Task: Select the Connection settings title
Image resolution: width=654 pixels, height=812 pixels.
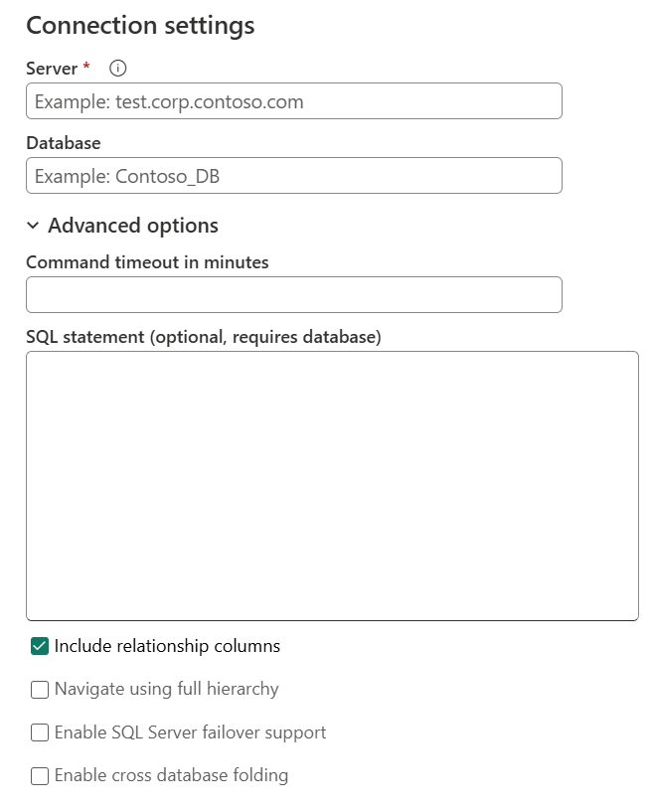Action: (140, 25)
